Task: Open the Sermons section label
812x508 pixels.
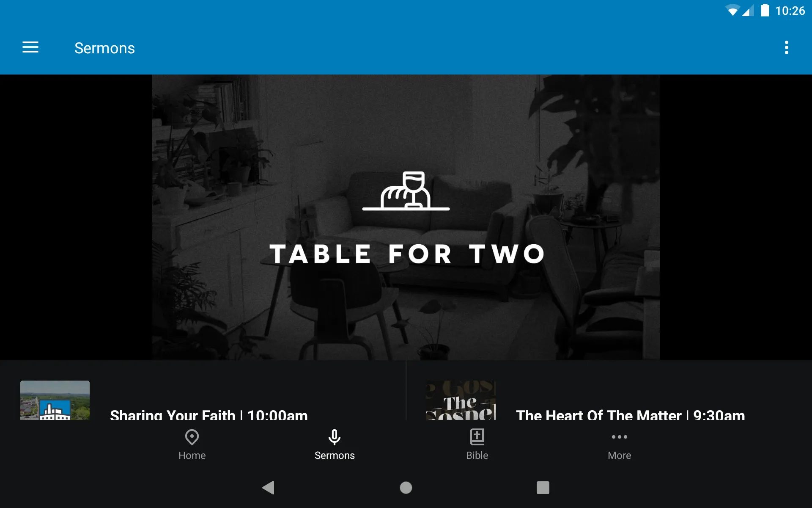Action: coord(335,455)
